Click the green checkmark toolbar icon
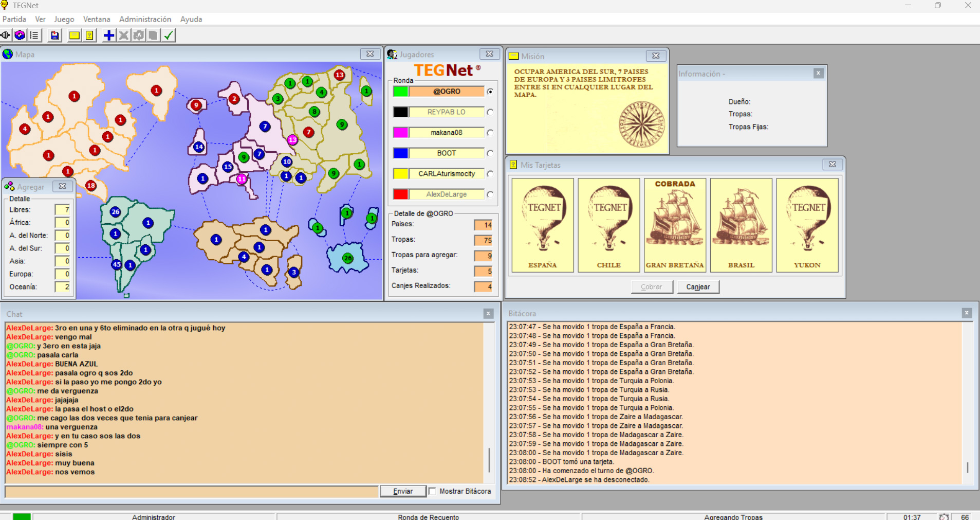This screenshot has width=980, height=520. click(169, 35)
